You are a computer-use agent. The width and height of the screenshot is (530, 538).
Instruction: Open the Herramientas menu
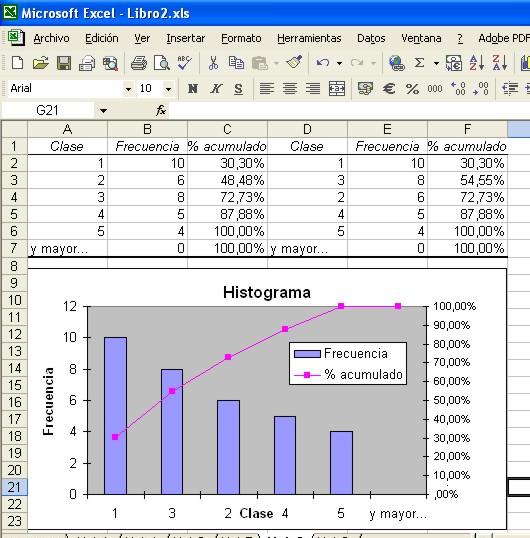[x=309, y=38]
